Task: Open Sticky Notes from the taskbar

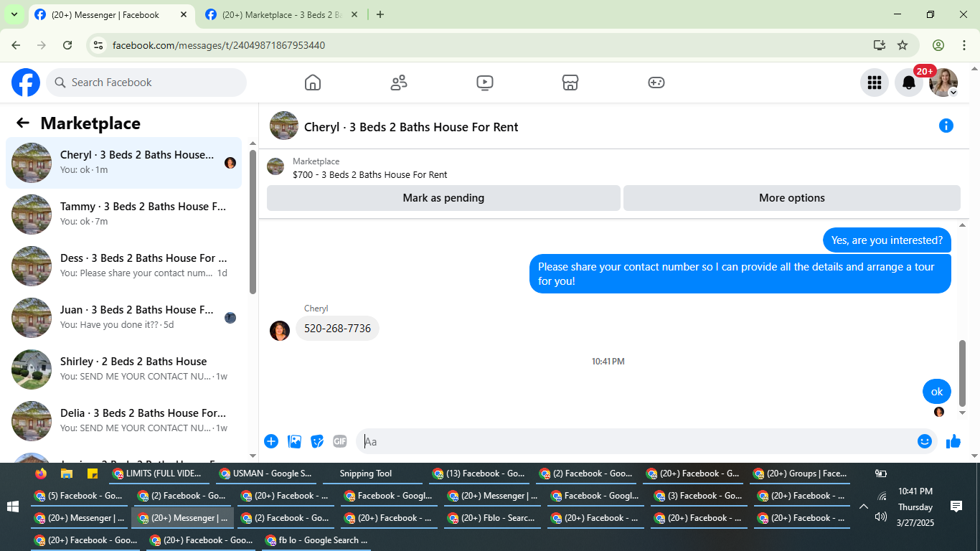Action: tap(93, 474)
